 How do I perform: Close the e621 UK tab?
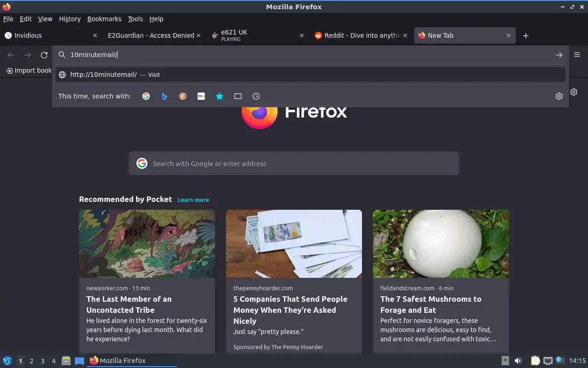[x=301, y=35]
